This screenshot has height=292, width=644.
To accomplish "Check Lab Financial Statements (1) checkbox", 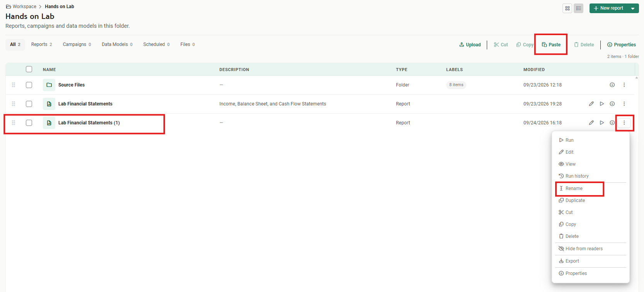I will coord(29,123).
